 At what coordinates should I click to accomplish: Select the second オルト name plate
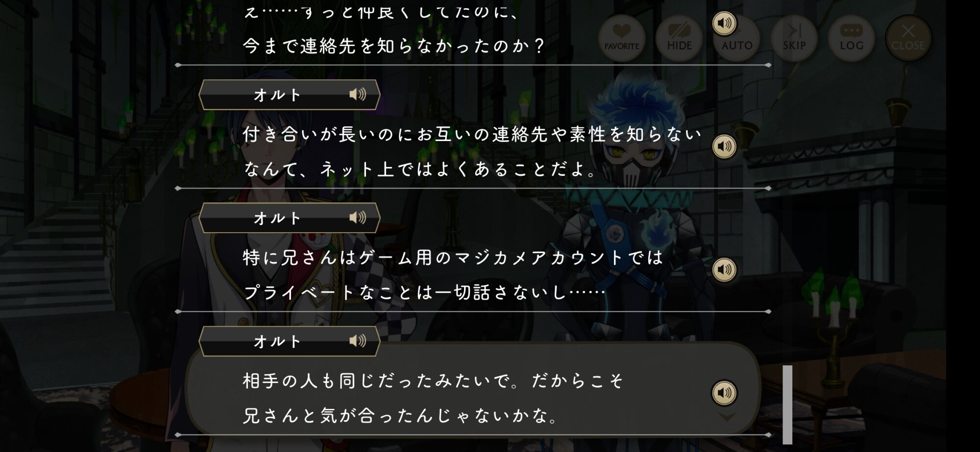290,218
